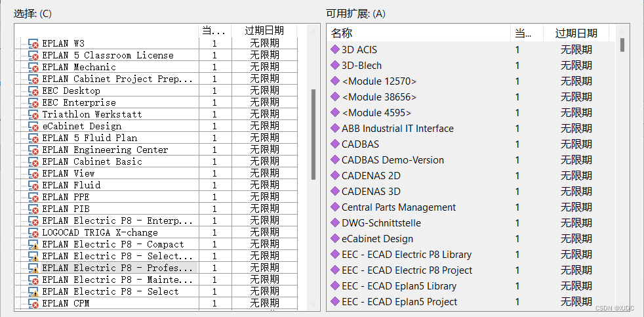Select EEC - ECAD Electric P8 Library

click(407, 255)
